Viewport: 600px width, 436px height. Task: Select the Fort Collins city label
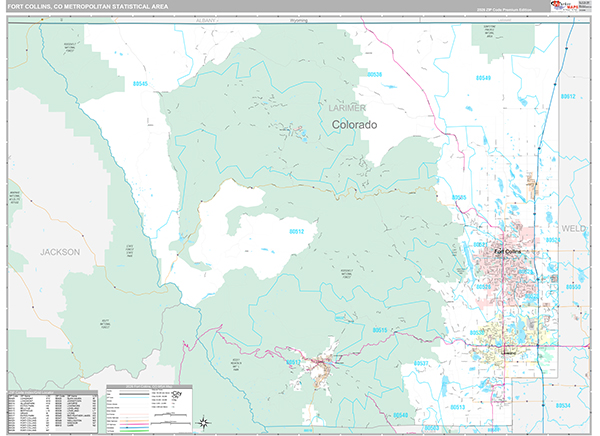coord(507,252)
